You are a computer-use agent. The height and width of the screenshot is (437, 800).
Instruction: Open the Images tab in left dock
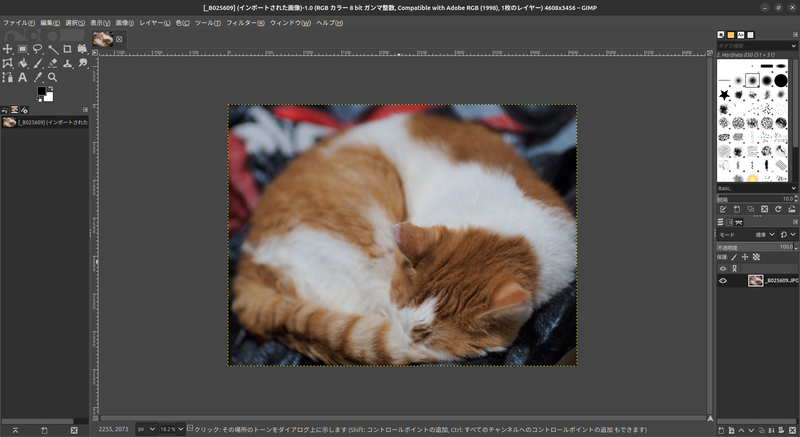14,110
